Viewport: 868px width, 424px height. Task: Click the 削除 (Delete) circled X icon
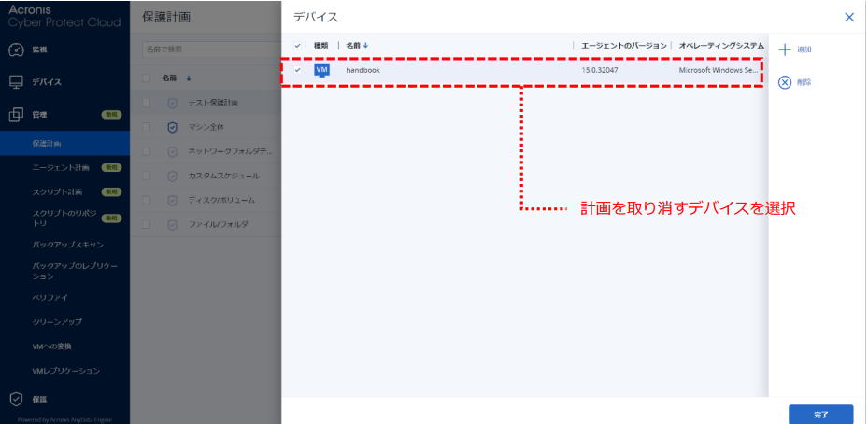tap(785, 82)
